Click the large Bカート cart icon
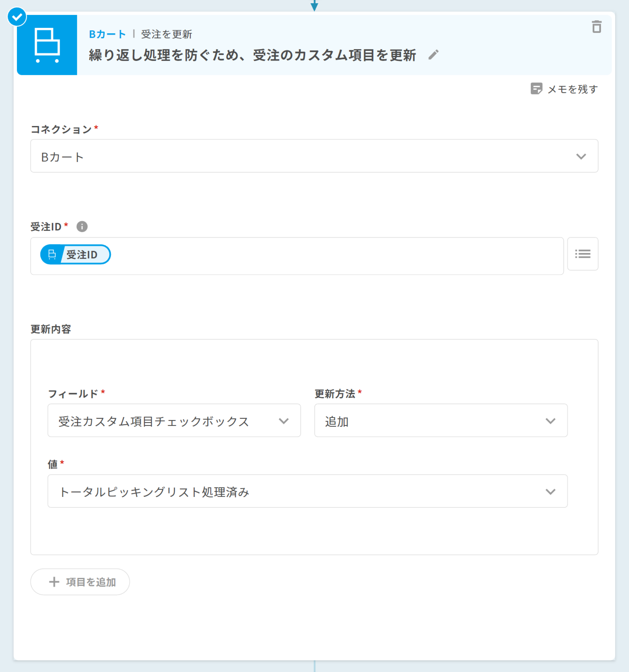The image size is (629, 672). click(x=47, y=45)
